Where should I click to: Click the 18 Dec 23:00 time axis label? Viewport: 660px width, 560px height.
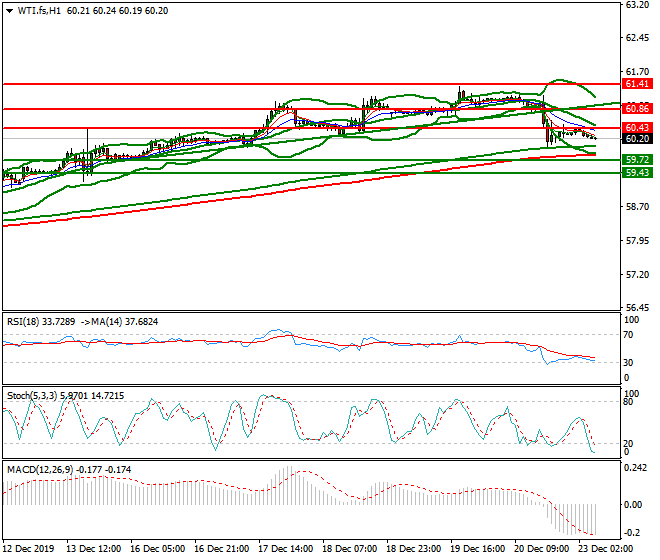coord(413,549)
